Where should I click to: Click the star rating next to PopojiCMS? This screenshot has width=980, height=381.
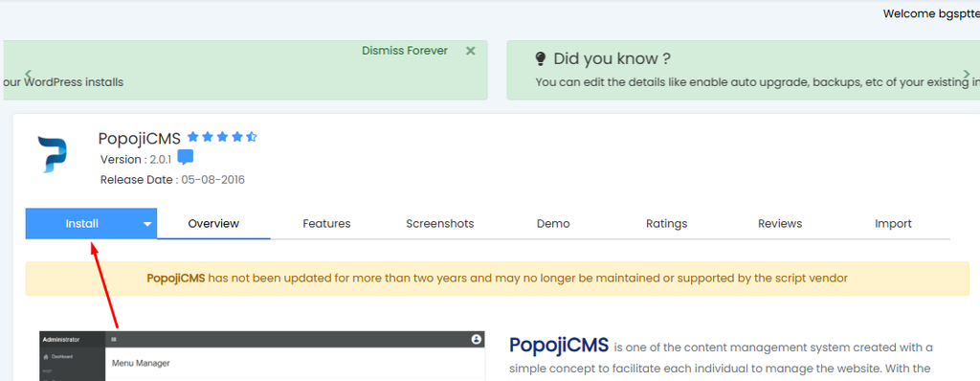222,137
